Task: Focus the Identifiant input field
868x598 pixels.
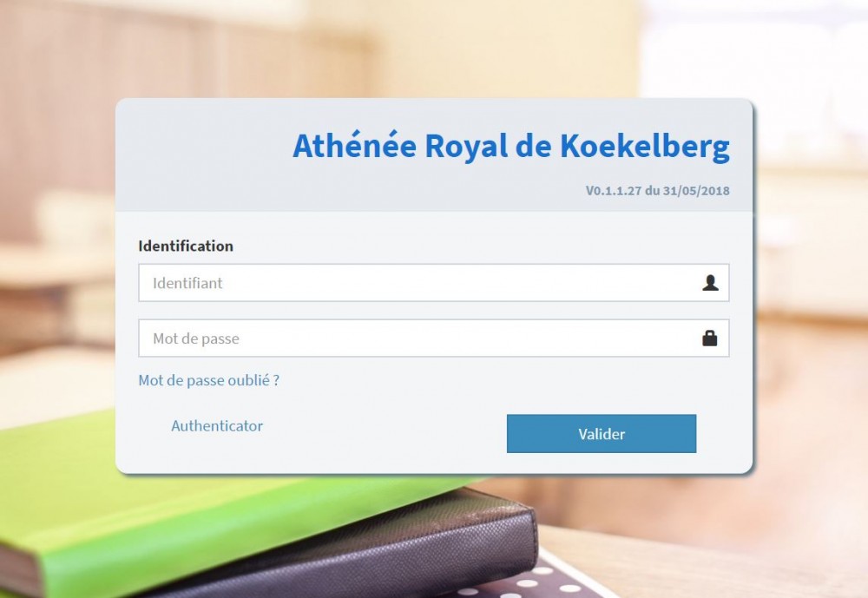Action: [433, 283]
